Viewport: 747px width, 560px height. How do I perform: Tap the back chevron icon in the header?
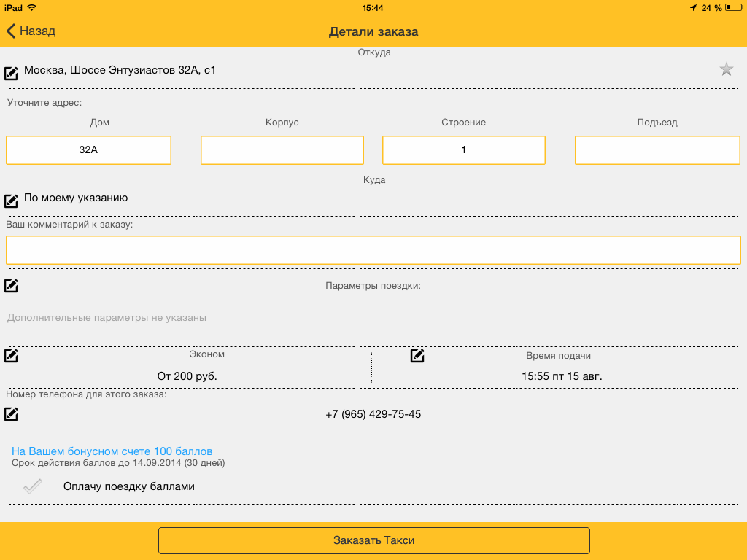point(11,31)
